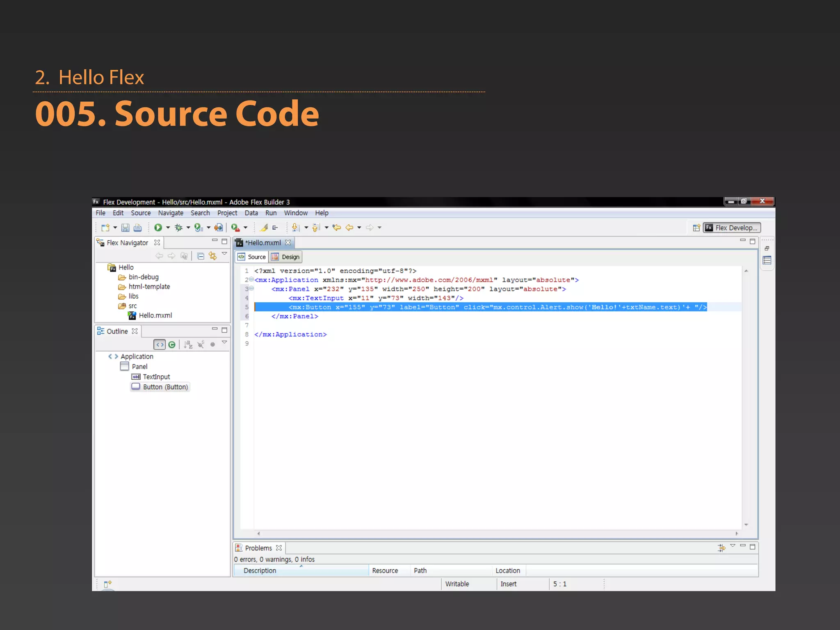Toggle MXML mode in Outline view
The height and width of the screenshot is (630, 840).
(x=160, y=345)
